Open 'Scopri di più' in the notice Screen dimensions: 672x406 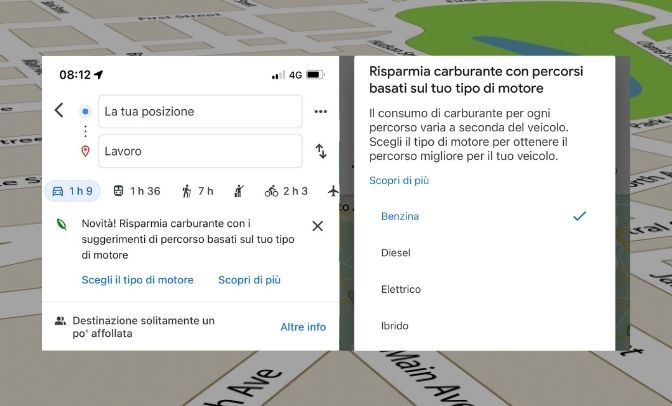(249, 280)
